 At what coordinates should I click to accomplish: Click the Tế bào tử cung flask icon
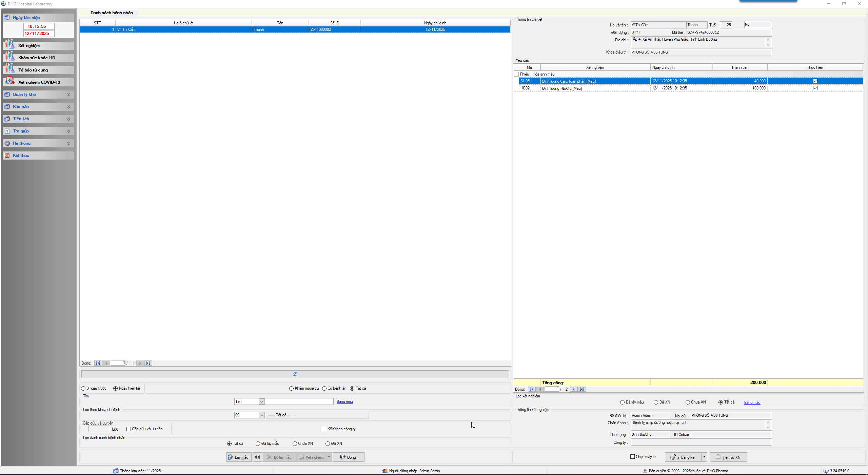pos(9,69)
